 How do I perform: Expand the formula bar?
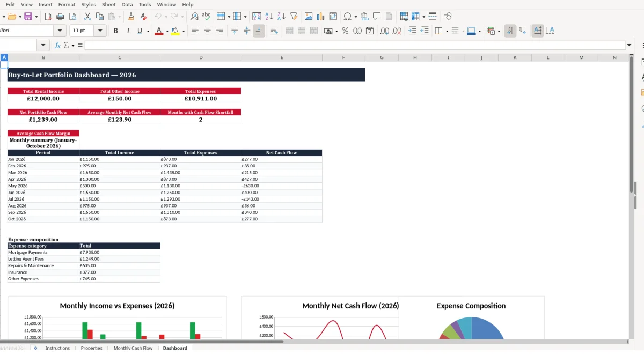pos(629,46)
